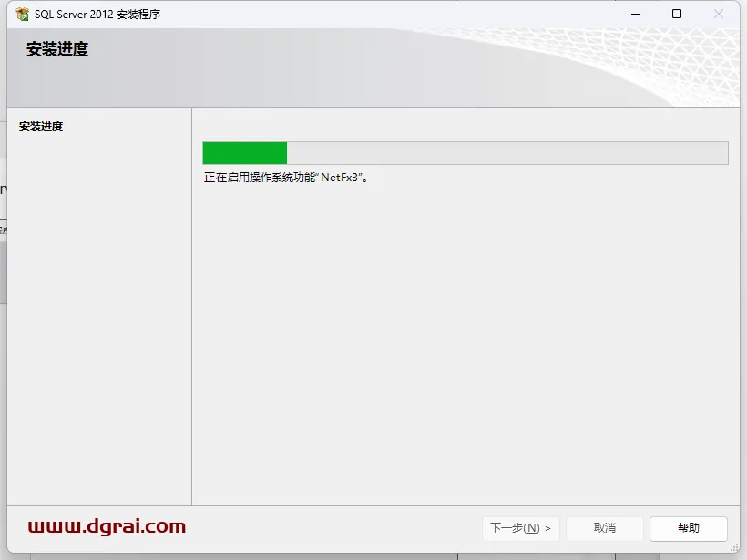Click the large bold 安装进度 banner heading
Image resolution: width=747 pixels, height=560 pixels.
pos(57,49)
